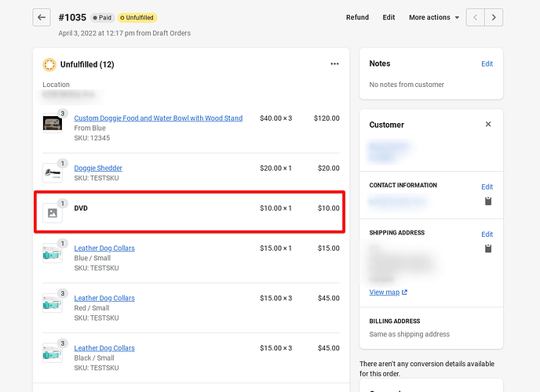Remove customer with the X icon

(x=487, y=125)
